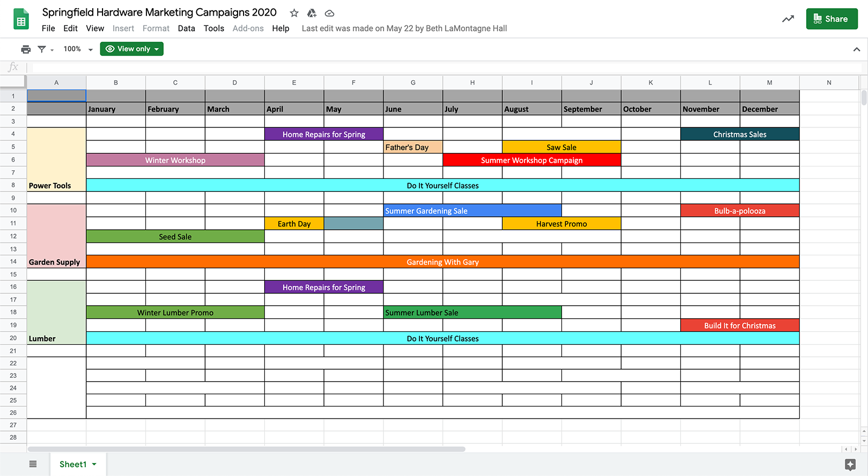Open the Data menu
Image resolution: width=868 pixels, height=476 pixels.
tap(187, 28)
